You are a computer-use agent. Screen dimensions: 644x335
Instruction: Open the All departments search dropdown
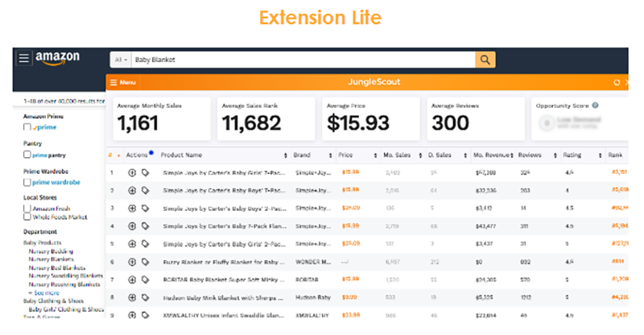tap(121, 60)
